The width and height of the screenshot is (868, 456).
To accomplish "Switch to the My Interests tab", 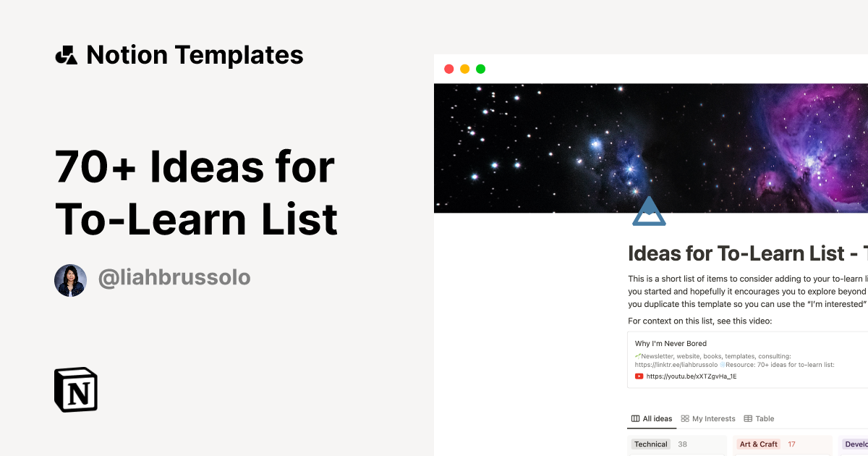I will (712, 418).
